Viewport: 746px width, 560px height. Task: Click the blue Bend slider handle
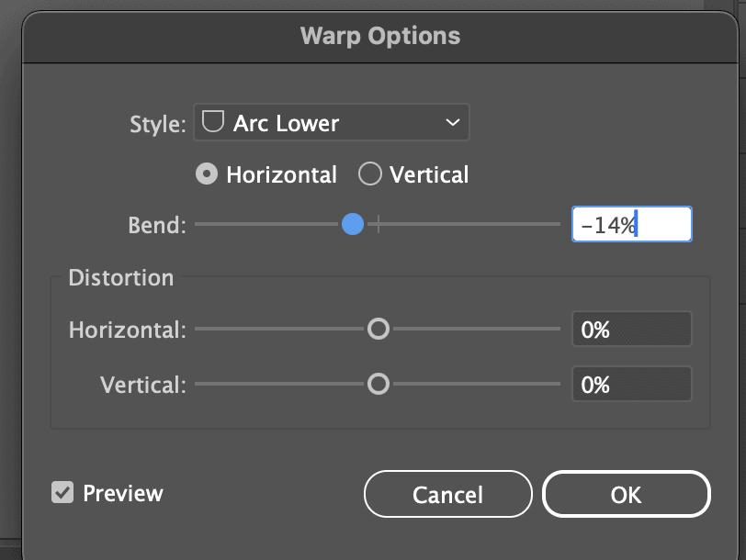tap(353, 225)
